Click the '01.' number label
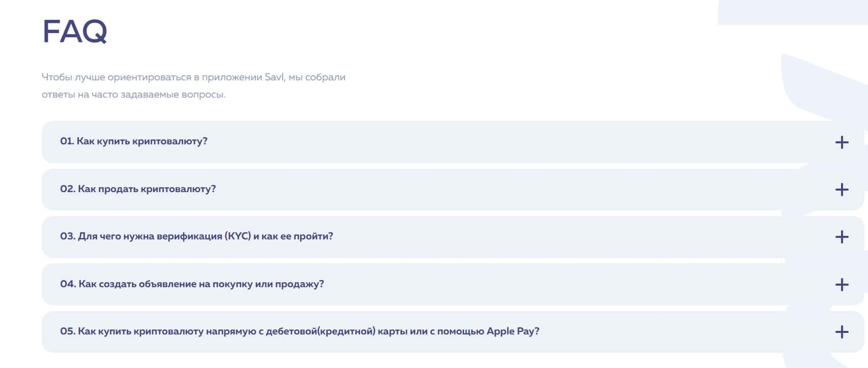The width and height of the screenshot is (868, 368). click(x=67, y=141)
